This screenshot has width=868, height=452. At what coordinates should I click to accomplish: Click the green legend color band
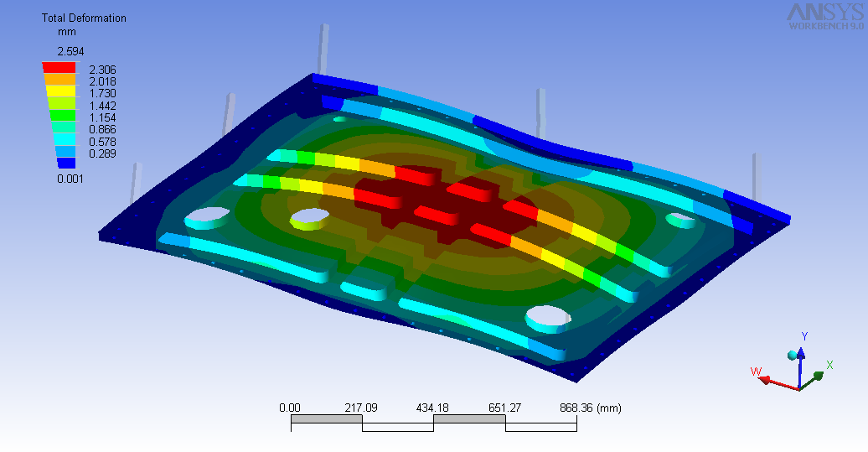point(63,115)
